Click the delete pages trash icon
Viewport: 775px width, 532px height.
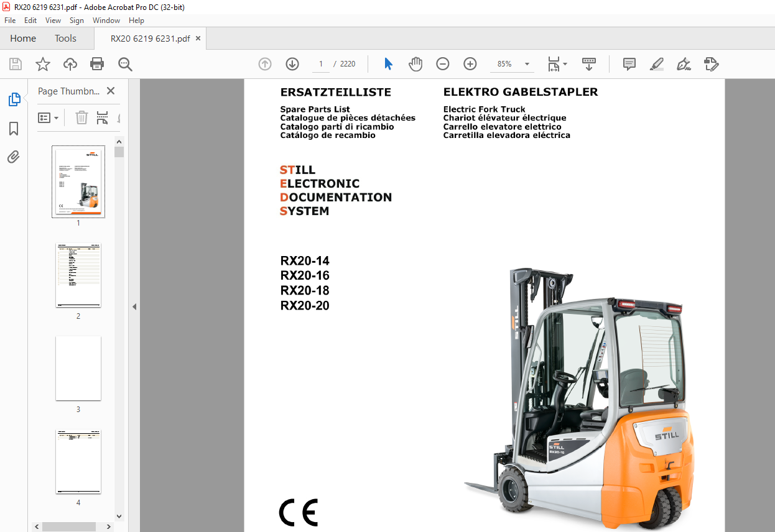(x=81, y=117)
